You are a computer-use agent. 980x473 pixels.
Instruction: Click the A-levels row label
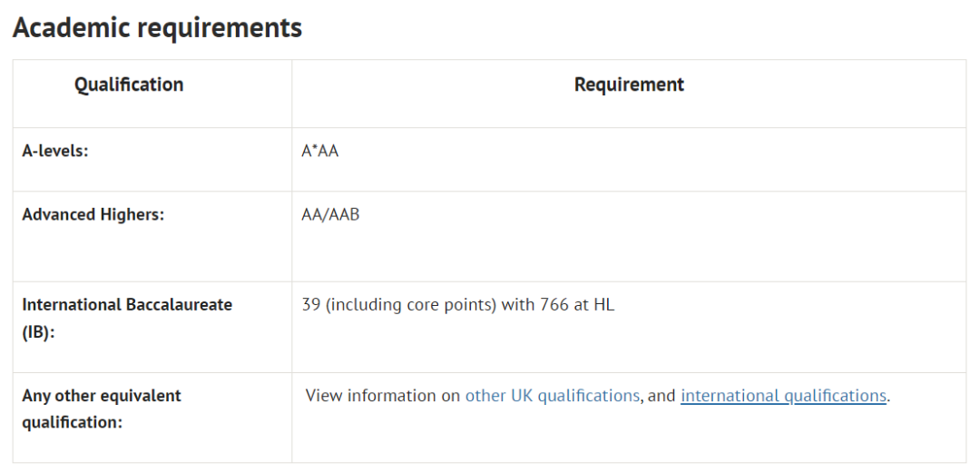point(55,151)
